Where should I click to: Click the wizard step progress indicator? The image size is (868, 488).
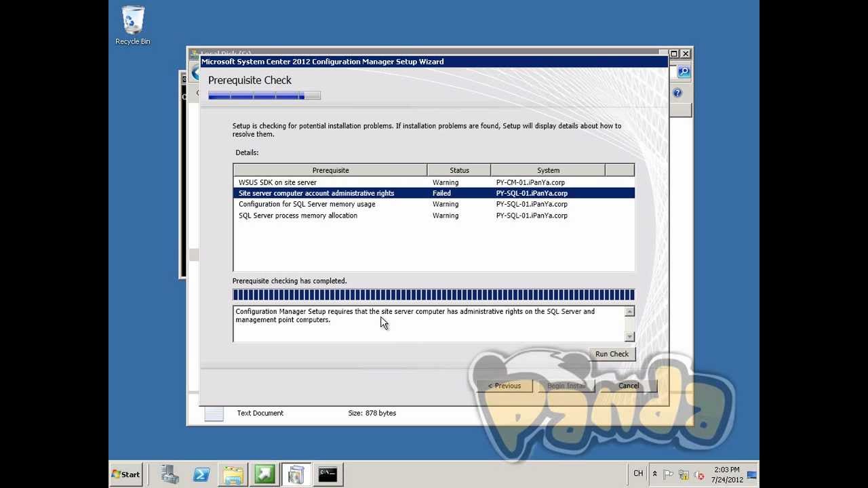click(x=264, y=96)
